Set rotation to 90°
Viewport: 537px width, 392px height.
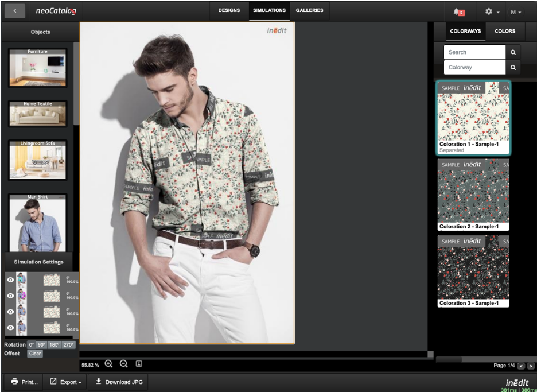point(41,345)
